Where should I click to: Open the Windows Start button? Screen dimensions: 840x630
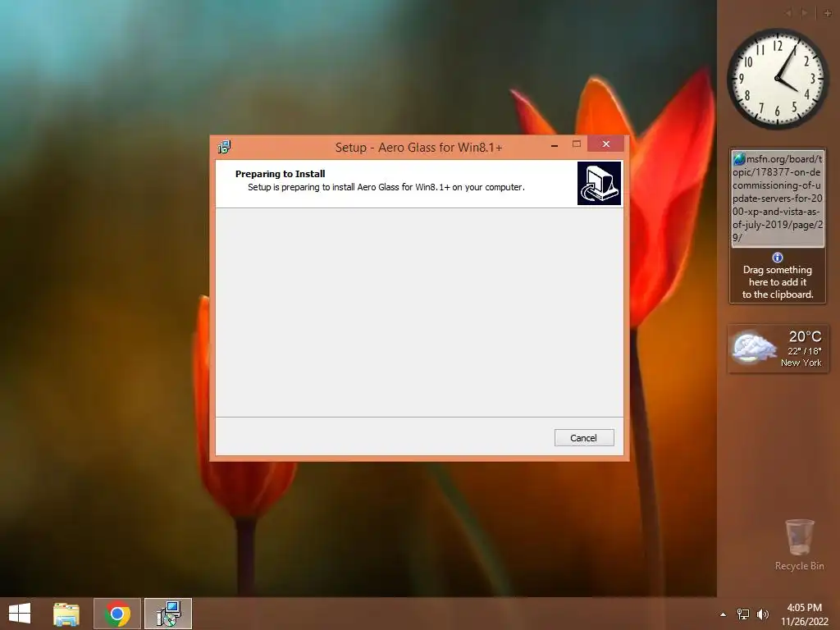pos(20,614)
